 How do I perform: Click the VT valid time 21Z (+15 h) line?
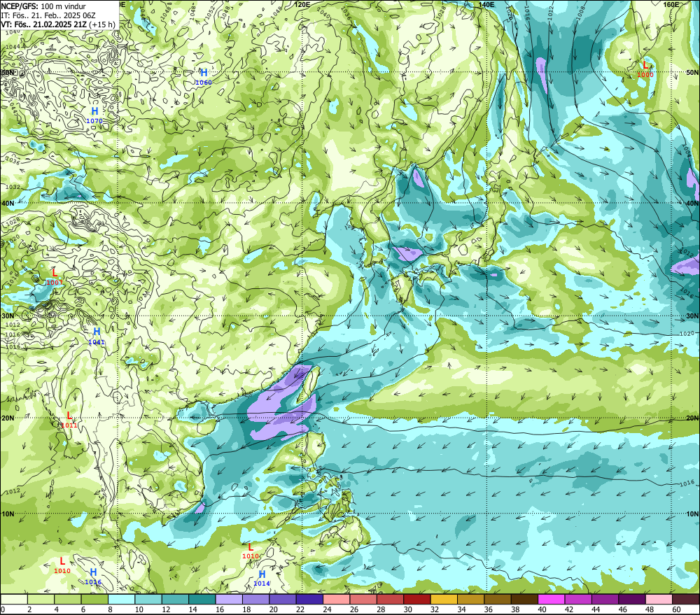coord(58,24)
